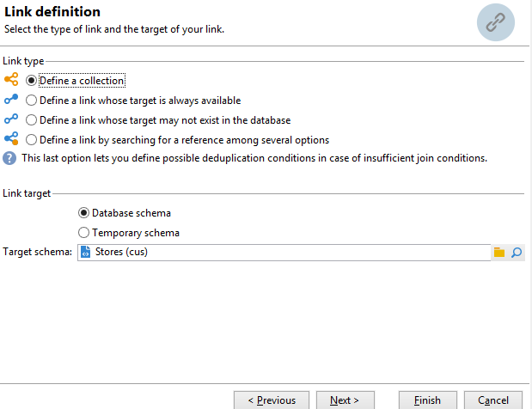Click the multi-option reference link icon
532x409 pixels.
11,138
